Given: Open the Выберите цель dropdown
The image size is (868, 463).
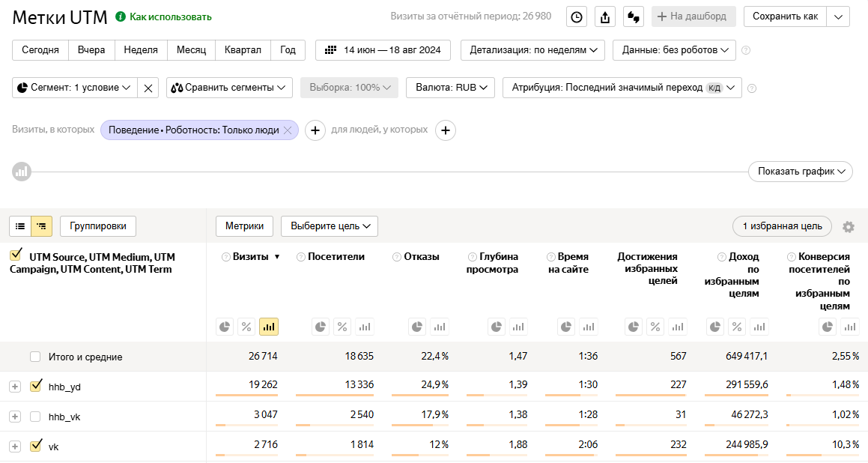Looking at the screenshot, I should [330, 226].
